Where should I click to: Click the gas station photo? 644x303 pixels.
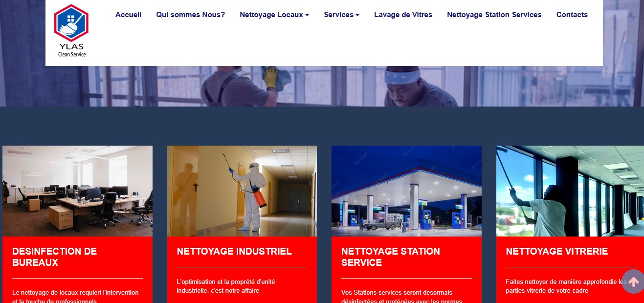(x=406, y=191)
